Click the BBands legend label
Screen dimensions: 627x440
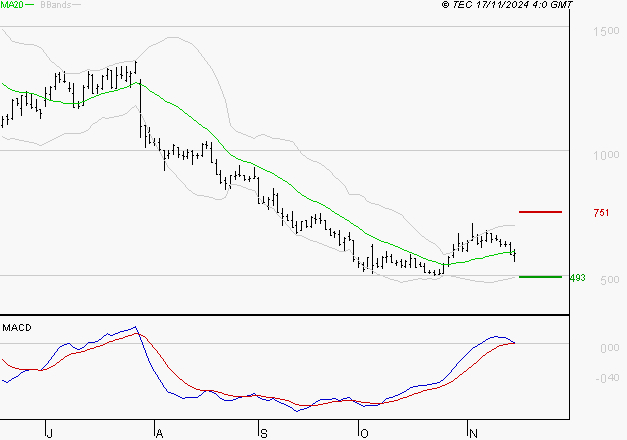[x=56, y=5]
